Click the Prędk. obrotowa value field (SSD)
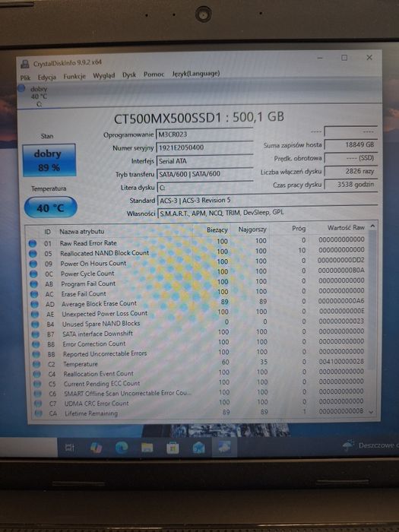Viewport: 399px width, 532px height. 350,158
